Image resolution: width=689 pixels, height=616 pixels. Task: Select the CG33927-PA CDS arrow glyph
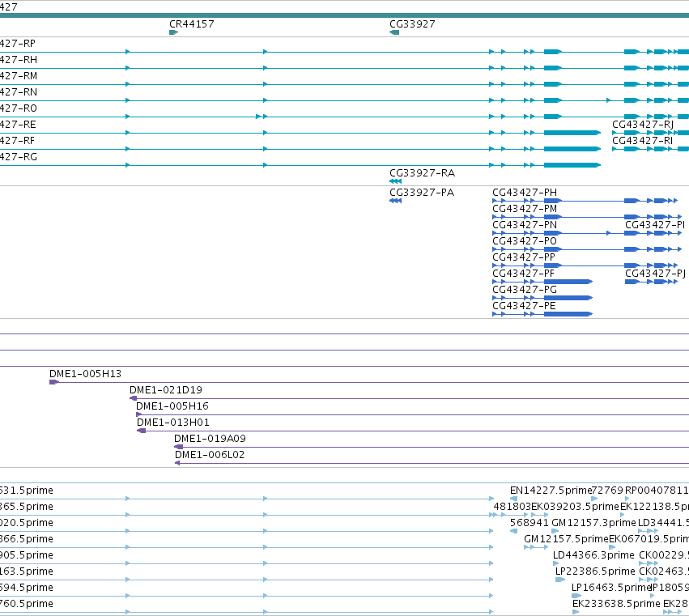(x=395, y=201)
